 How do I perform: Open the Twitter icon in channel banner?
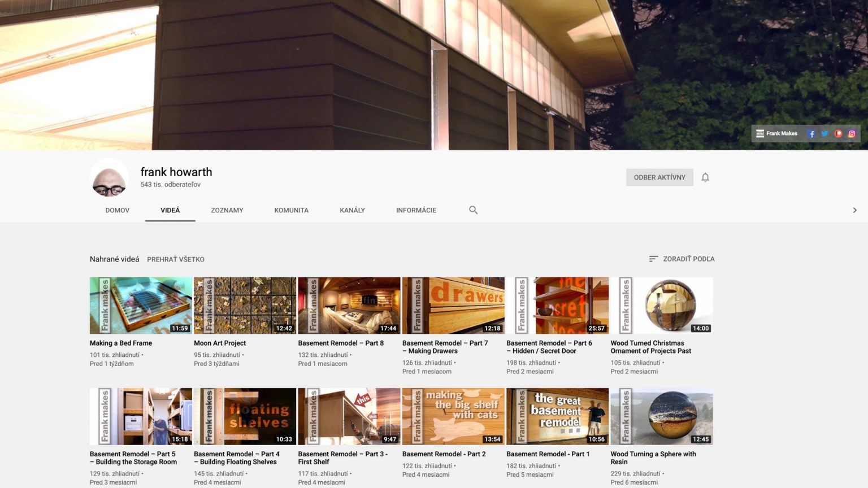825,134
